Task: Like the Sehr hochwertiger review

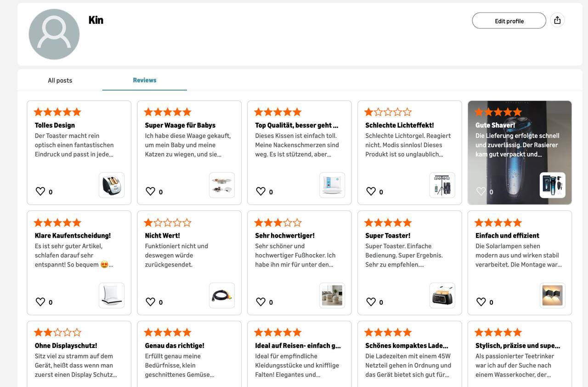Action: [x=260, y=302]
